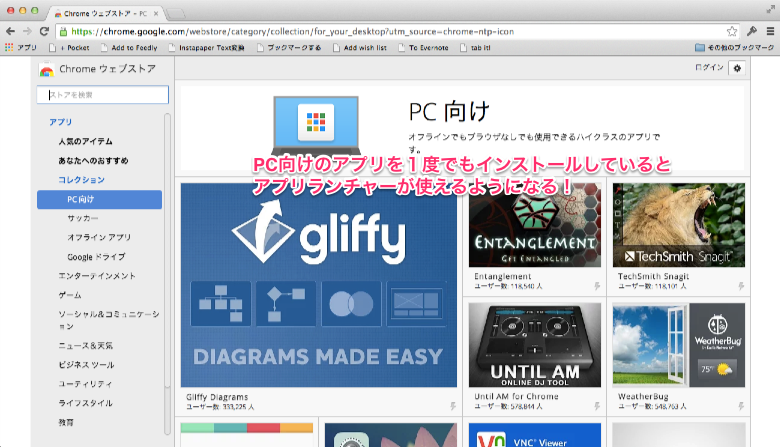Open the ニュース&天気 category

click(x=86, y=346)
